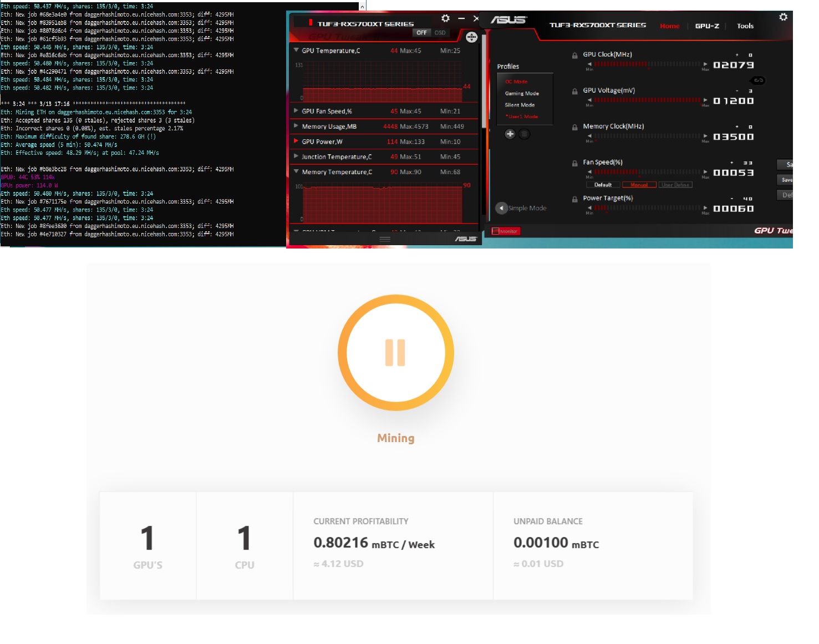Select Silent Mode profile
Image resolution: width=819 pixels, height=644 pixels.
point(520,105)
